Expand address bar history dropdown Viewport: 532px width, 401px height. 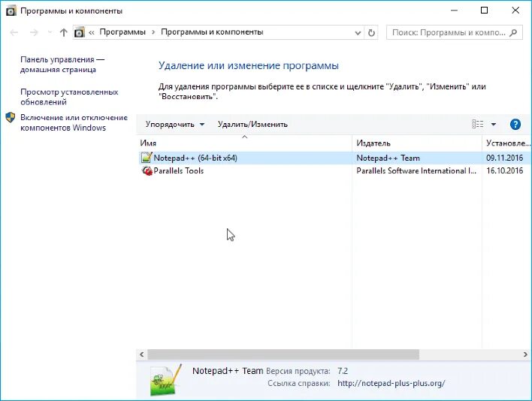click(358, 33)
